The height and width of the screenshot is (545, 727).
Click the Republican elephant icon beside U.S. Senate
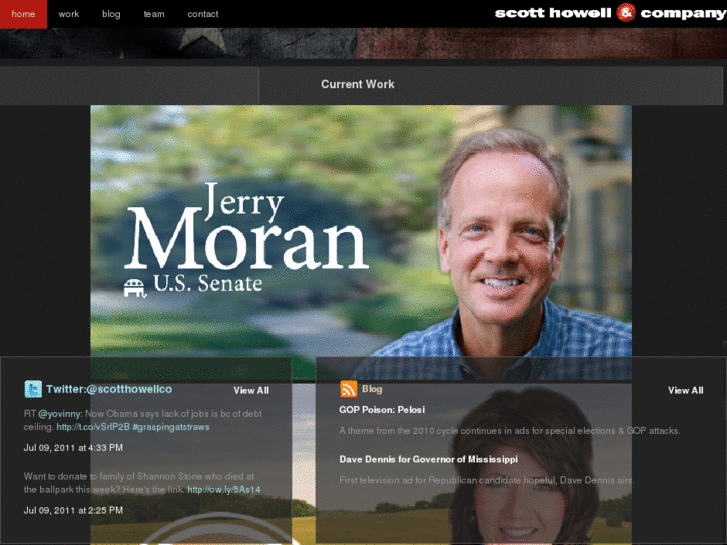[135, 288]
